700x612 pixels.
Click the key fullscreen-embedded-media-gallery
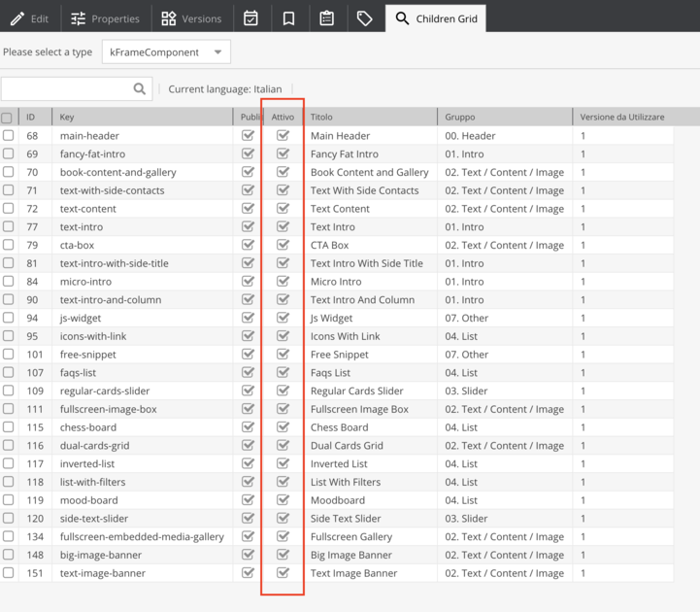coord(142,537)
